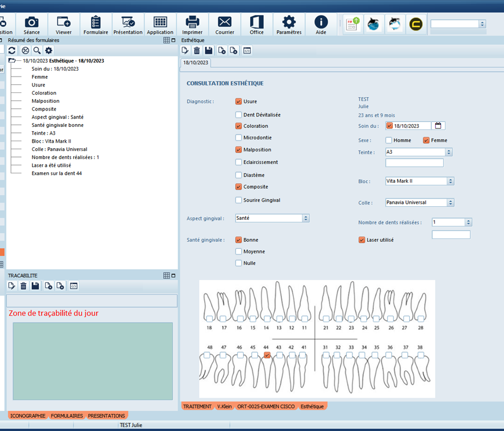Click the Aide info icon
The width and height of the screenshot is (504, 431).
pos(321,25)
